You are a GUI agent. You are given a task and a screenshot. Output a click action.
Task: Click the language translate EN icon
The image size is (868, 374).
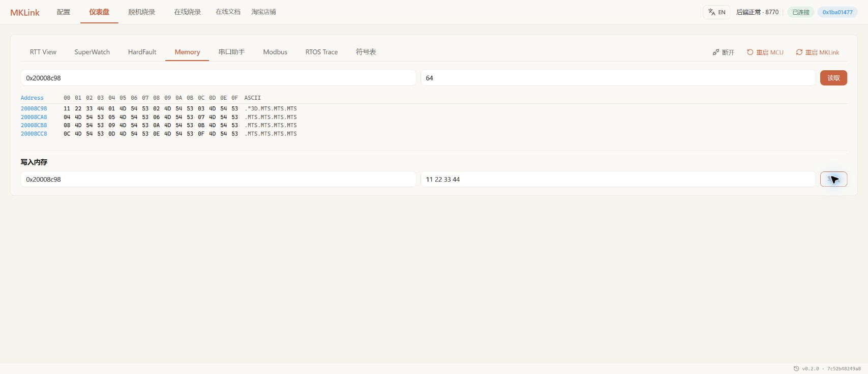point(712,12)
